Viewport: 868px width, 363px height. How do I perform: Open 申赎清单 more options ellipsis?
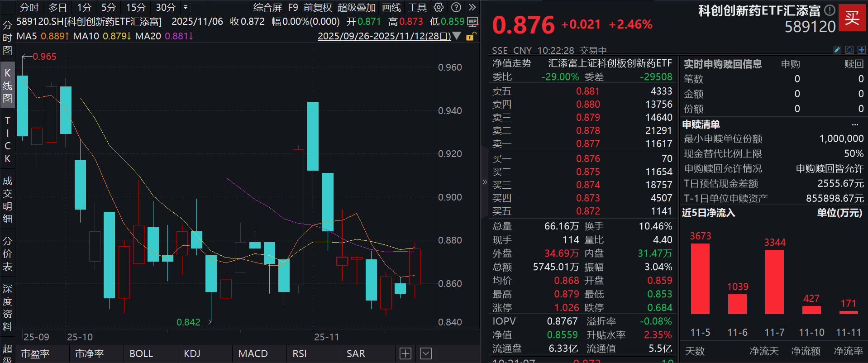point(855,124)
